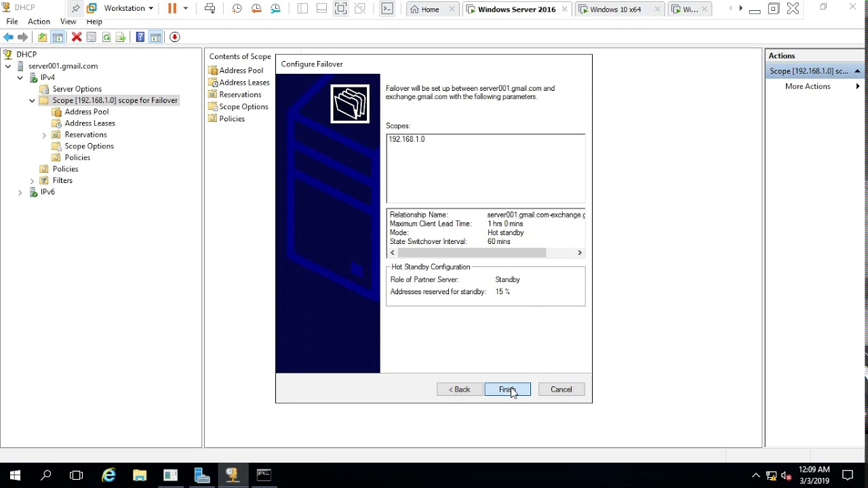Toggle the Show/Hide Console Tree icon

pos(58,37)
